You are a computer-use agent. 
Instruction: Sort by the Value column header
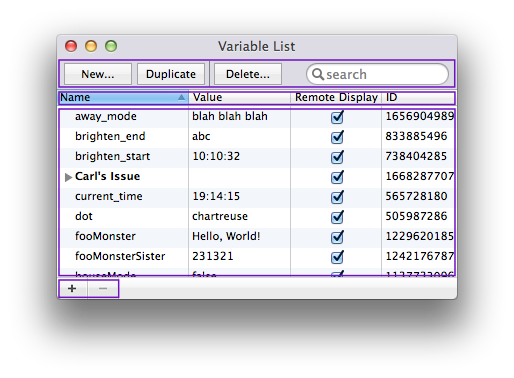[x=239, y=97]
